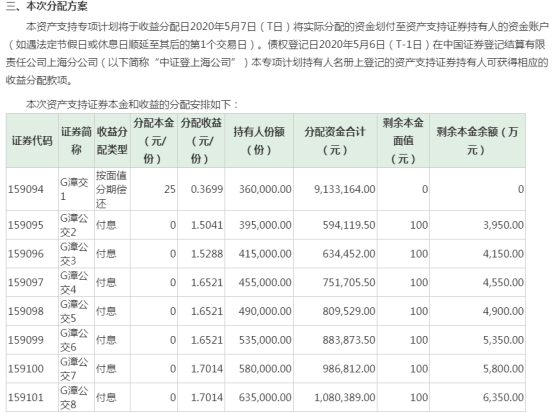
Task: Click the 1,080,389.00 amount cell
Action: [x=335, y=397]
